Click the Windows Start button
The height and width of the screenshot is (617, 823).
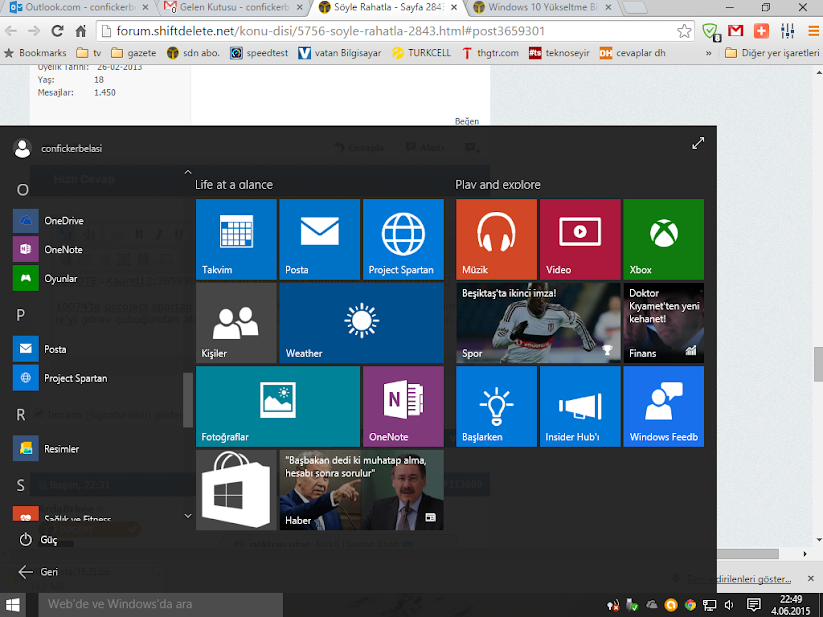click(x=13, y=605)
